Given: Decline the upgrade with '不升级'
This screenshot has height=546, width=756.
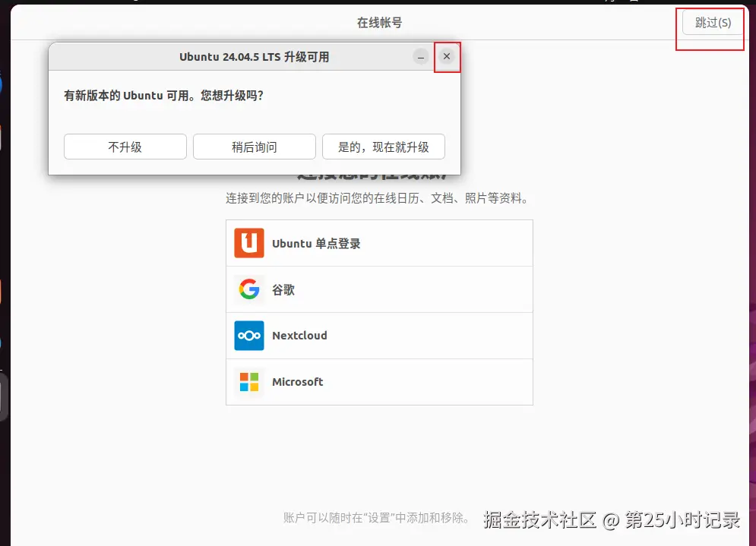Looking at the screenshot, I should [x=125, y=147].
